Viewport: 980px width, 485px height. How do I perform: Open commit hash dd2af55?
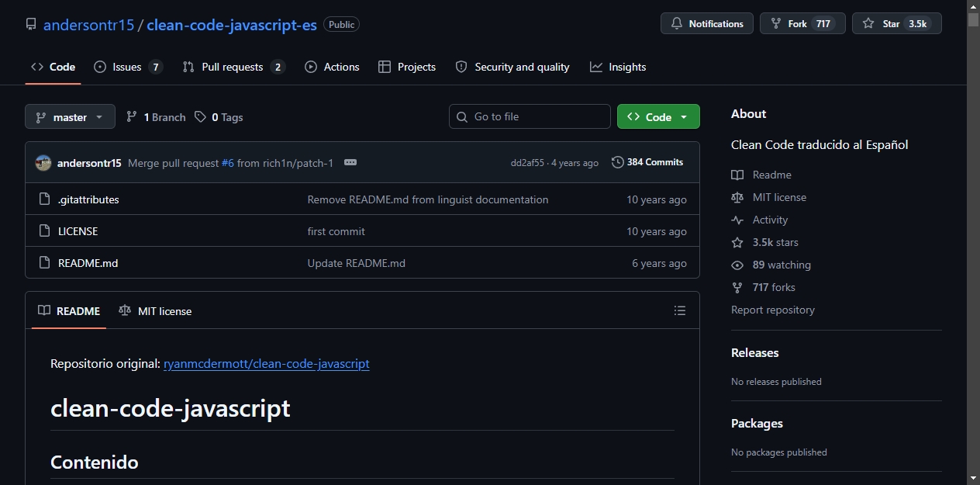pyautogui.click(x=527, y=163)
